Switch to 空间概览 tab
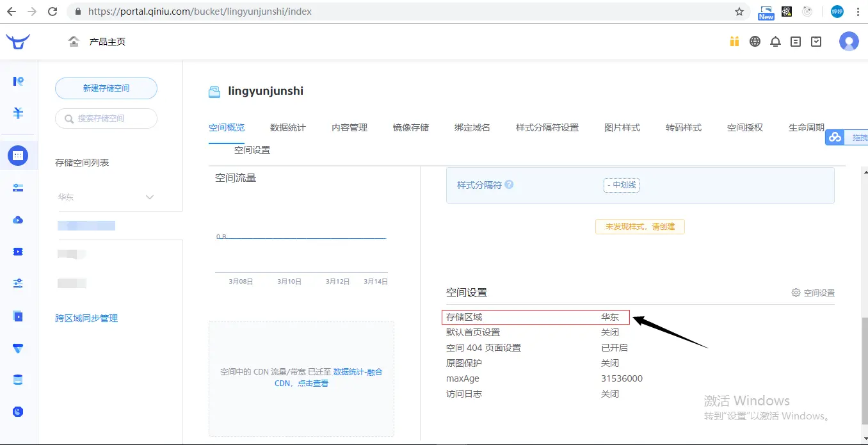This screenshot has height=445, width=868. [227, 127]
